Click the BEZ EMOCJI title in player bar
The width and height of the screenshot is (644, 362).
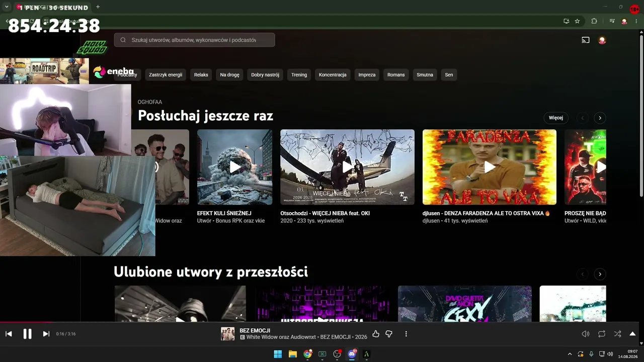tap(255, 330)
